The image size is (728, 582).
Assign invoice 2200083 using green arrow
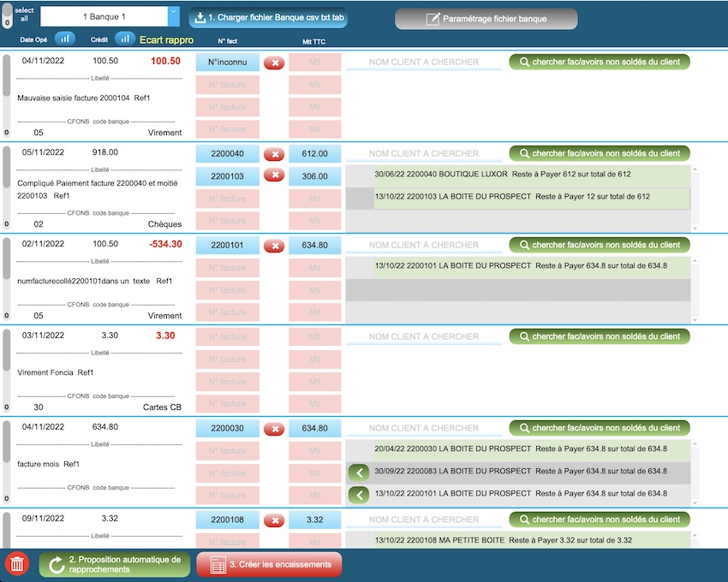click(359, 472)
